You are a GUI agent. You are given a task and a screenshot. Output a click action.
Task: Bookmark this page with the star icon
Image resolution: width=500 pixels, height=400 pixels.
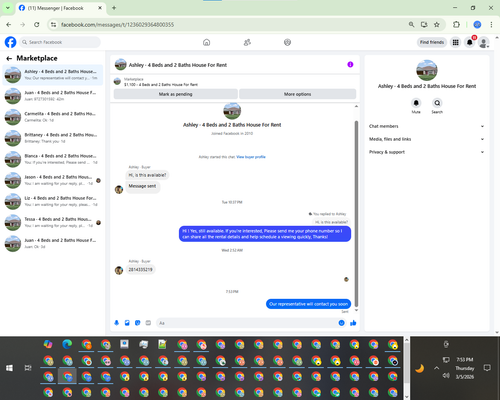coord(437,25)
